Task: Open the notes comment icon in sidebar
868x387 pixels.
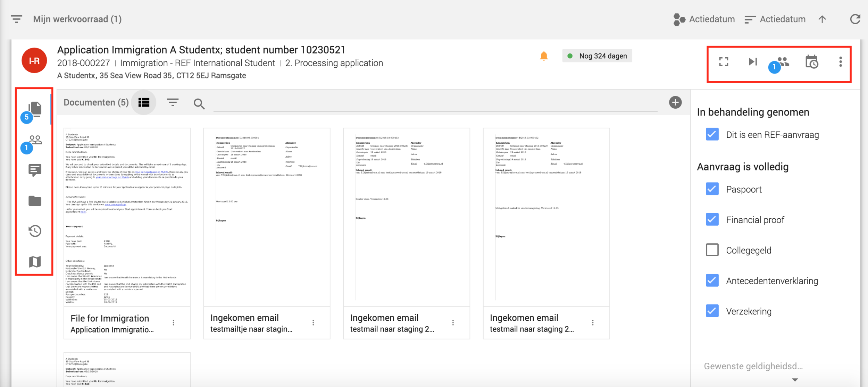Action: pos(35,170)
